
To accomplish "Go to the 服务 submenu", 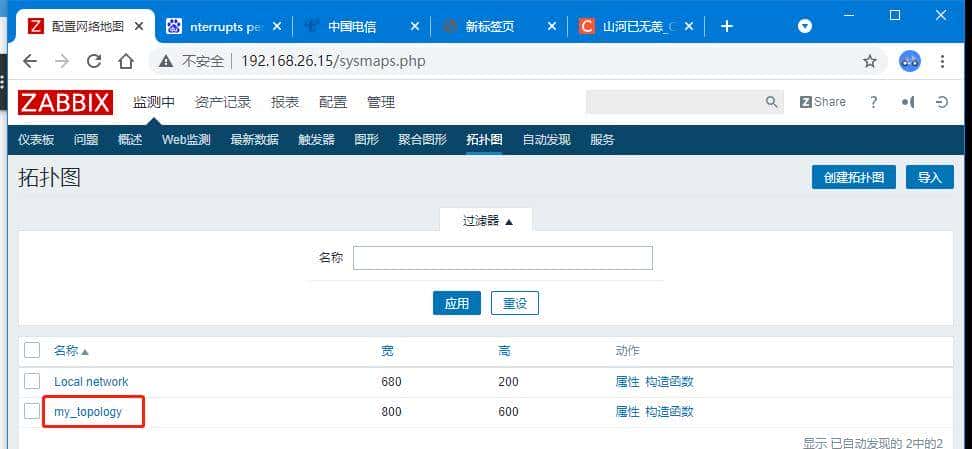I will pos(602,140).
